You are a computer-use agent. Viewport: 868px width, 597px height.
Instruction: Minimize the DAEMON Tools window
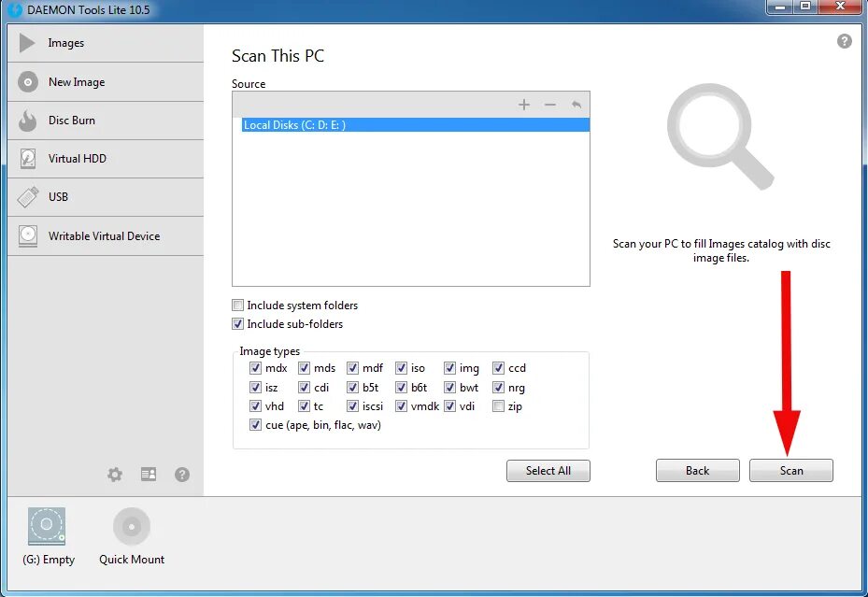click(x=780, y=7)
